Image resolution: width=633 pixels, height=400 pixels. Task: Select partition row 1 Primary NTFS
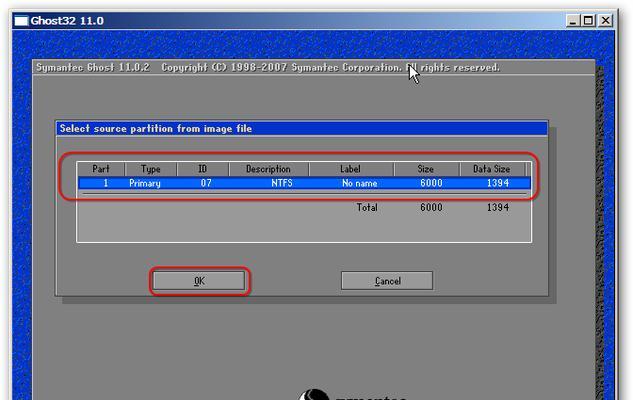tap(304, 183)
